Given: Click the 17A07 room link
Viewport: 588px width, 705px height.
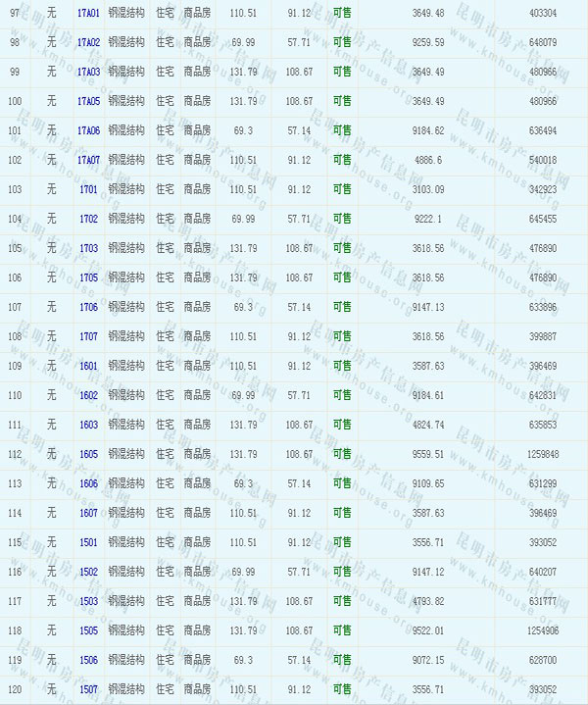Looking at the screenshot, I should tap(88, 161).
